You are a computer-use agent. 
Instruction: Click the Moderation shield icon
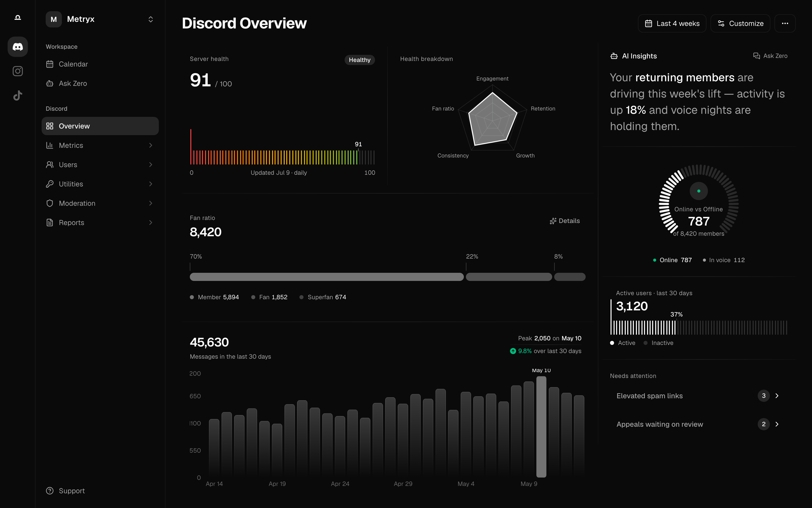[x=50, y=203]
